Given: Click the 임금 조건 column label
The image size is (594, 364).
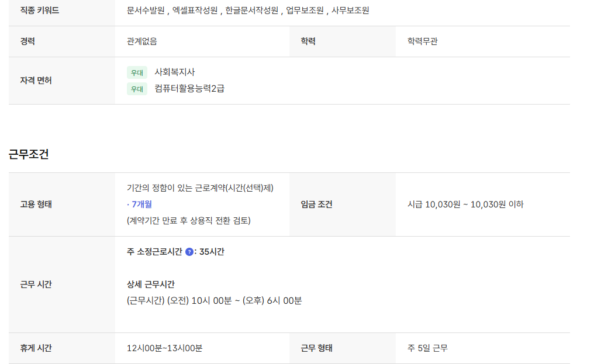Looking at the screenshot, I should point(316,204).
